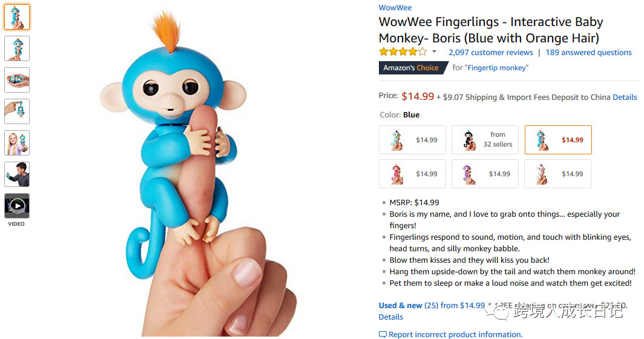Viewport: 644px width, 339px height.
Task: Click Used & new offers link
Action: coord(400,306)
